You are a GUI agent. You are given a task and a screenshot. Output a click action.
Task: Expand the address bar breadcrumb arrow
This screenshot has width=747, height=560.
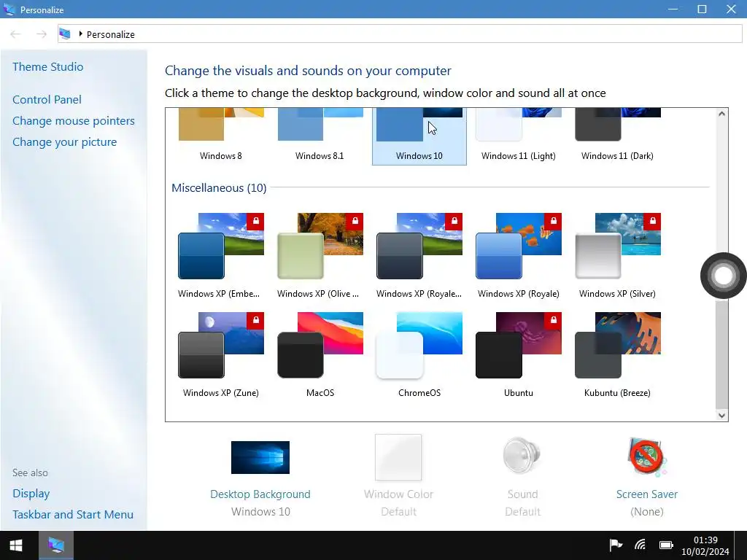click(80, 34)
